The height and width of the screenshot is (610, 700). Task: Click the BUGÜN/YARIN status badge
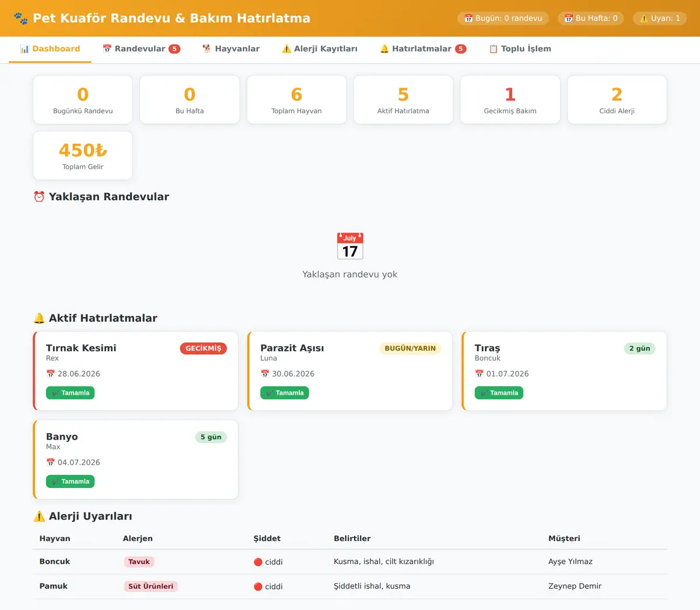pos(410,348)
